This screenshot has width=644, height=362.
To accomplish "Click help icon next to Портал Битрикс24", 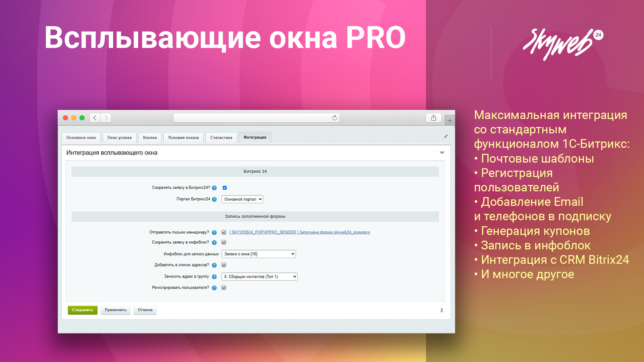I will (214, 199).
